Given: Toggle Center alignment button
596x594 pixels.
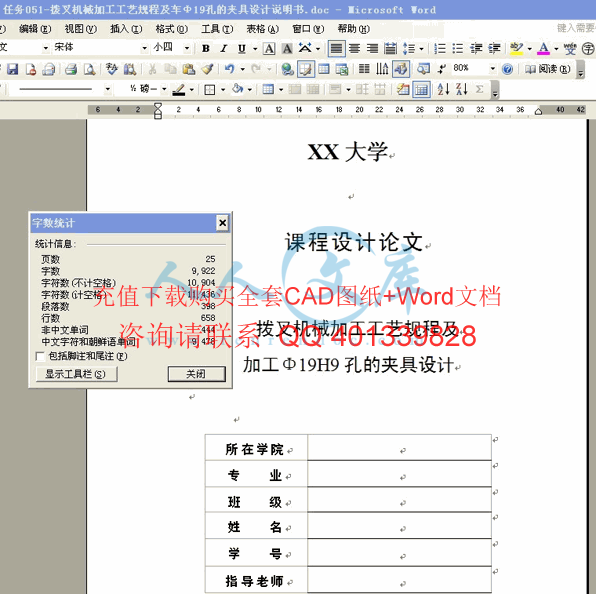Looking at the screenshot, I should pyautogui.click(x=355, y=49).
